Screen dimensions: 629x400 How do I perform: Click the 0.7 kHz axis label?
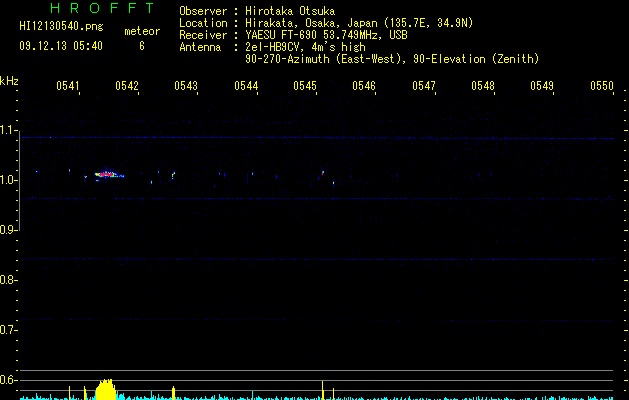(8, 330)
